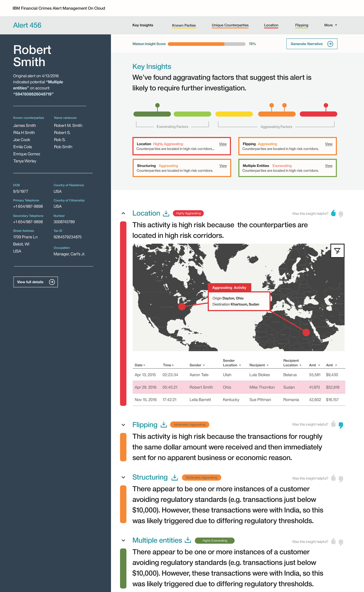Mark Flipping insight as helpful
Image resolution: width=364 pixels, height=592 pixels.
click(333, 424)
